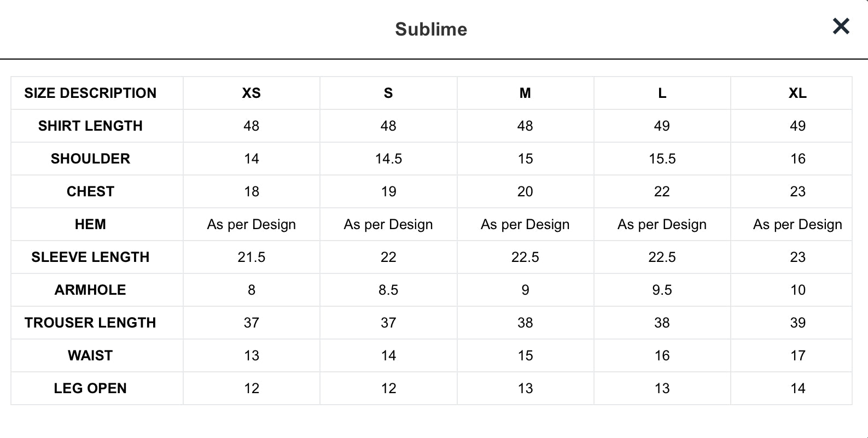The width and height of the screenshot is (868, 438).
Task: Select the SLEEVE LENGTH row label
Action: coord(90,257)
